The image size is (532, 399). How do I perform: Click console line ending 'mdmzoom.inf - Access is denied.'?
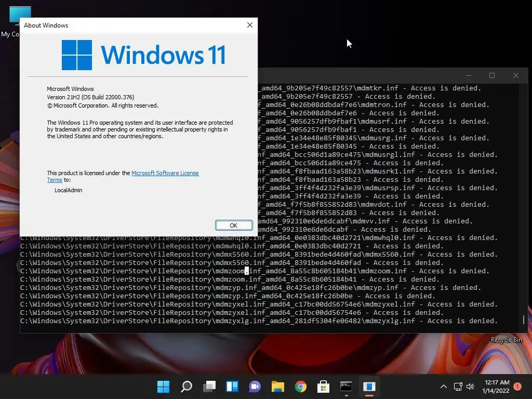[x=255, y=271]
